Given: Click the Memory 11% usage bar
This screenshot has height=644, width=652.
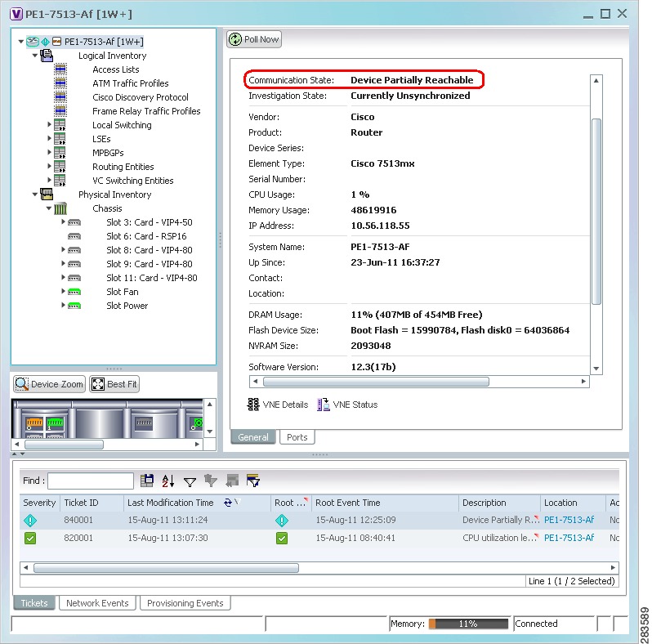Looking at the screenshot, I should (x=468, y=624).
